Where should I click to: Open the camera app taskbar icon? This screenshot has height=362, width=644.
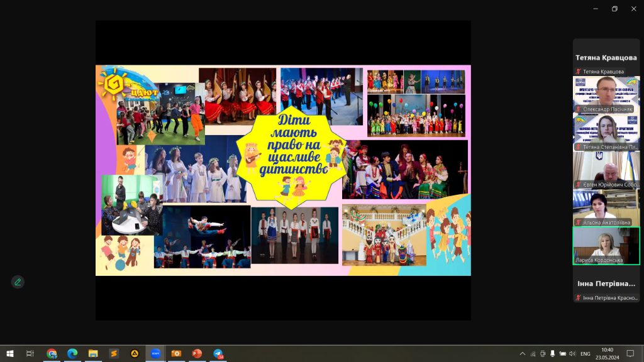click(x=176, y=354)
